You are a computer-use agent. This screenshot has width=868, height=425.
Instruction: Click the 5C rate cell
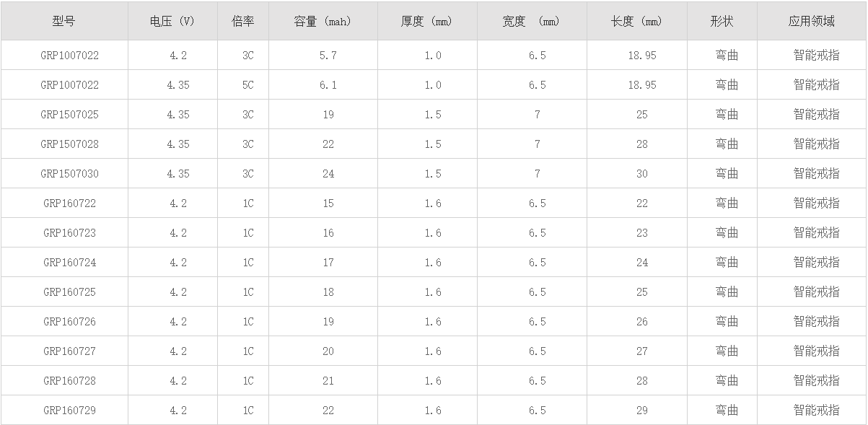[x=248, y=85]
